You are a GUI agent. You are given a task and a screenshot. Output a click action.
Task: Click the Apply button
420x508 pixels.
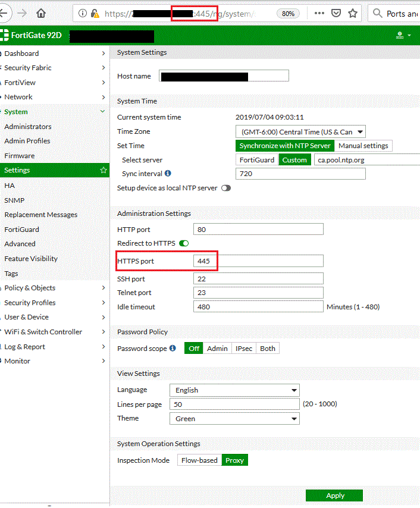334,496
